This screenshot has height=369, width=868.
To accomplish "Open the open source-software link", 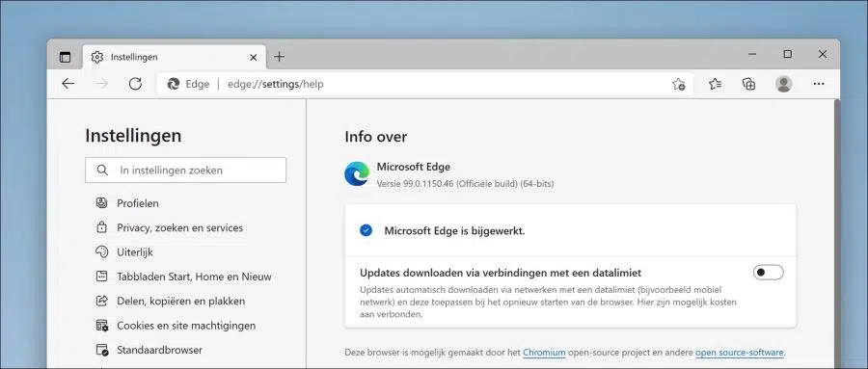I will pyautogui.click(x=740, y=353).
